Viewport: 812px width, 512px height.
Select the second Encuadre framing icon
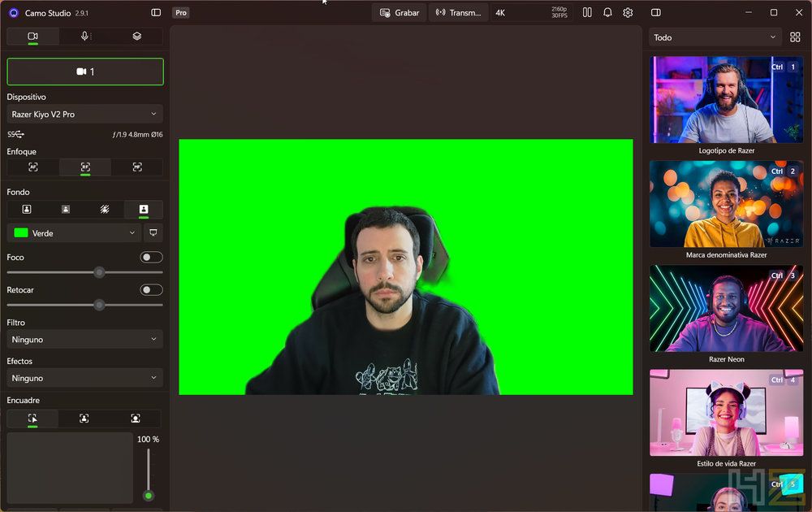pyautogui.click(x=84, y=419)
